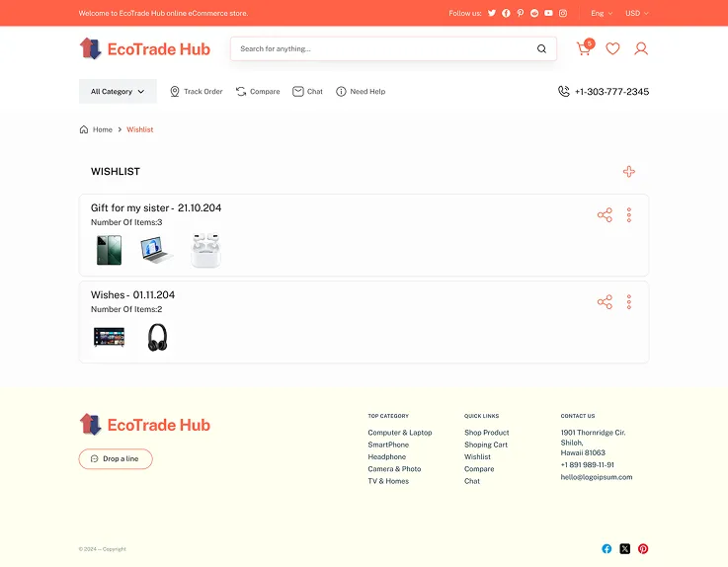Screen dimensions: 728x567
Task: Open the user account icon
Action: [x=641, y=48]
